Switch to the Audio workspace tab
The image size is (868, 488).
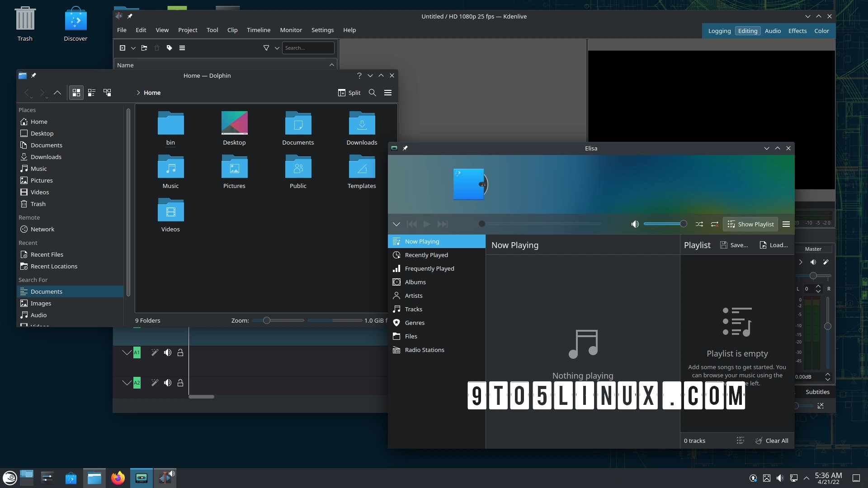tap(773, 31)
